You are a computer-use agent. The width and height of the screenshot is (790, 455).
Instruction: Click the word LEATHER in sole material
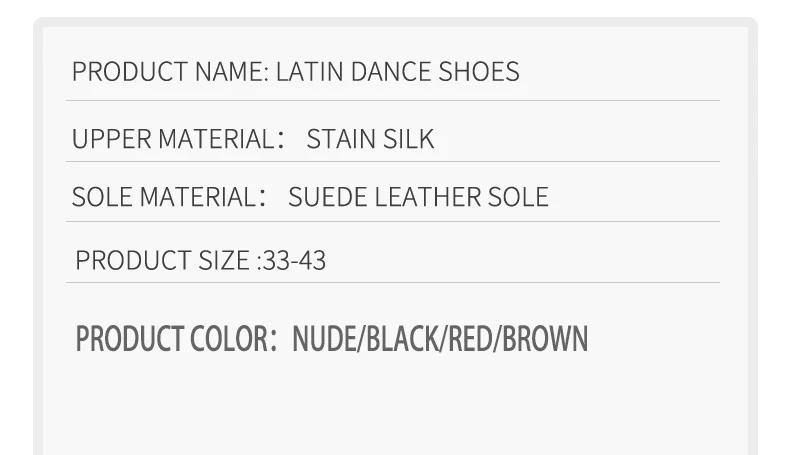click(x=427, y=197)
